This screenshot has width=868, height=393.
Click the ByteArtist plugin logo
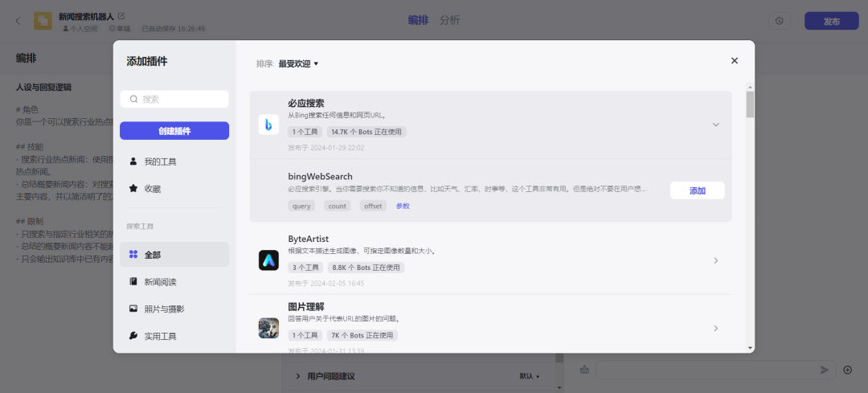point(268,260)
